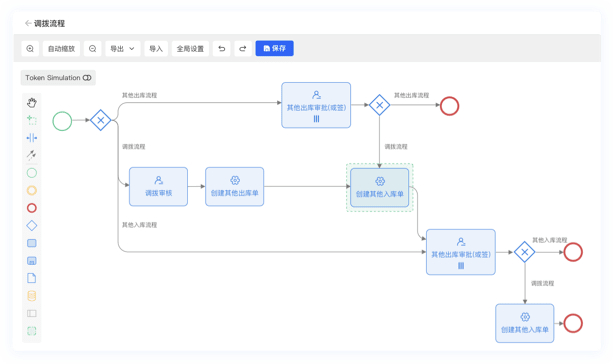Click the user icon in 调拨审核 task
Screen dimensions: 613x364
158,180
